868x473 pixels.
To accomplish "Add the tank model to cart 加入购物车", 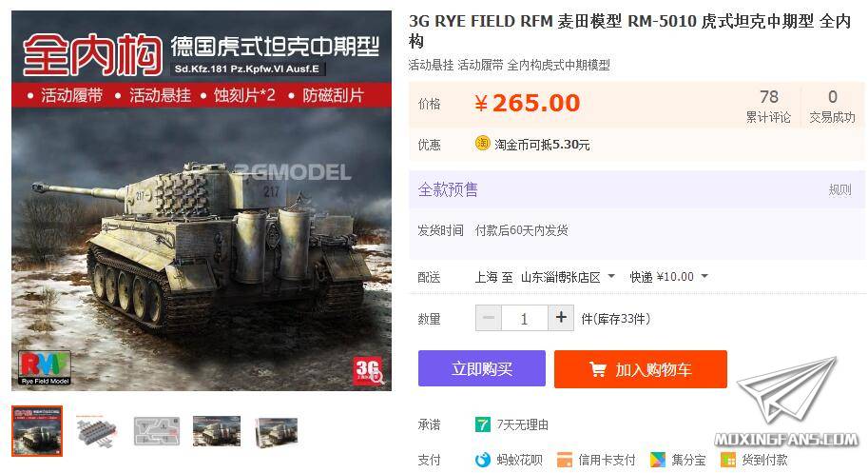I will coord(641,369).
